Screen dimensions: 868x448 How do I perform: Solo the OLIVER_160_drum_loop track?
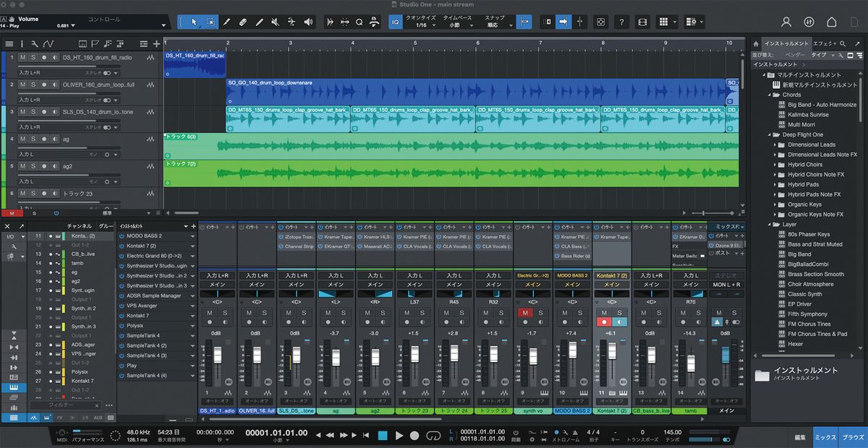pos(33,85)
